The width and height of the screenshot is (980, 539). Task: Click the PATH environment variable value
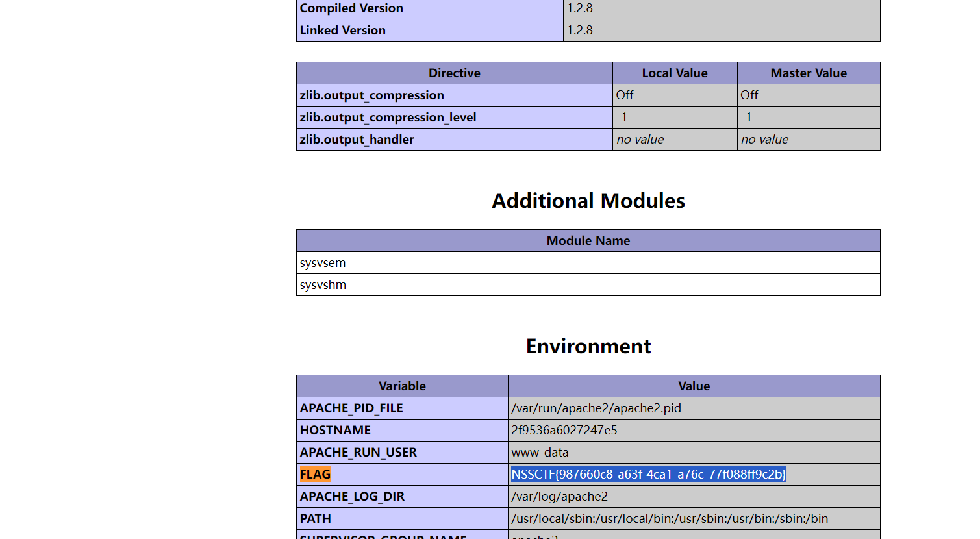tap(669, 519)
